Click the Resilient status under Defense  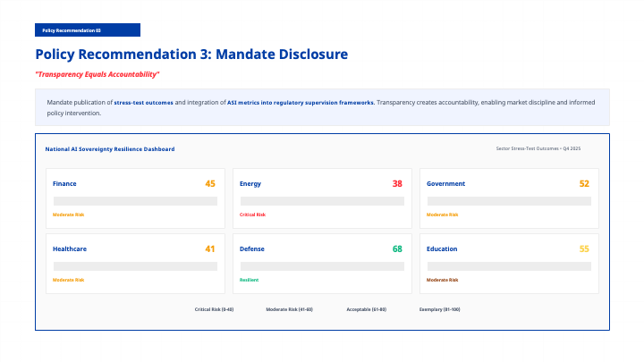(x=249, y=280)
